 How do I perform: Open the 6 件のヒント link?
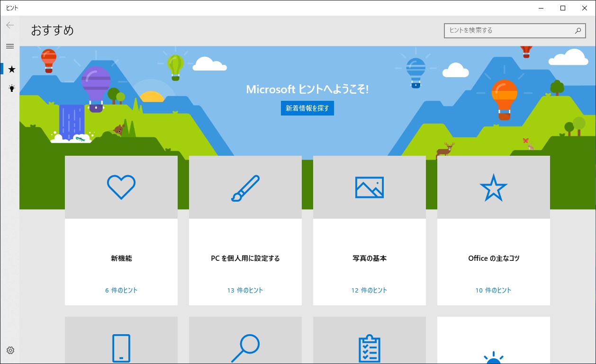coord(121,290)
